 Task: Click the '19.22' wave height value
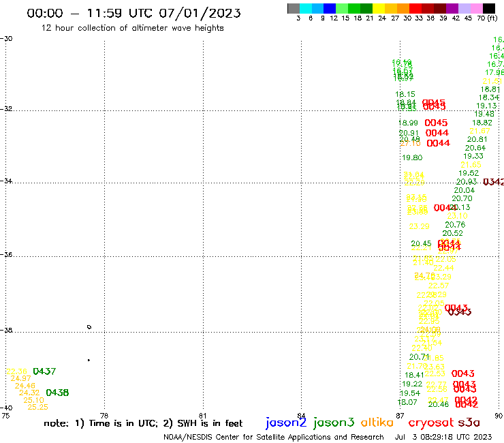412,384
